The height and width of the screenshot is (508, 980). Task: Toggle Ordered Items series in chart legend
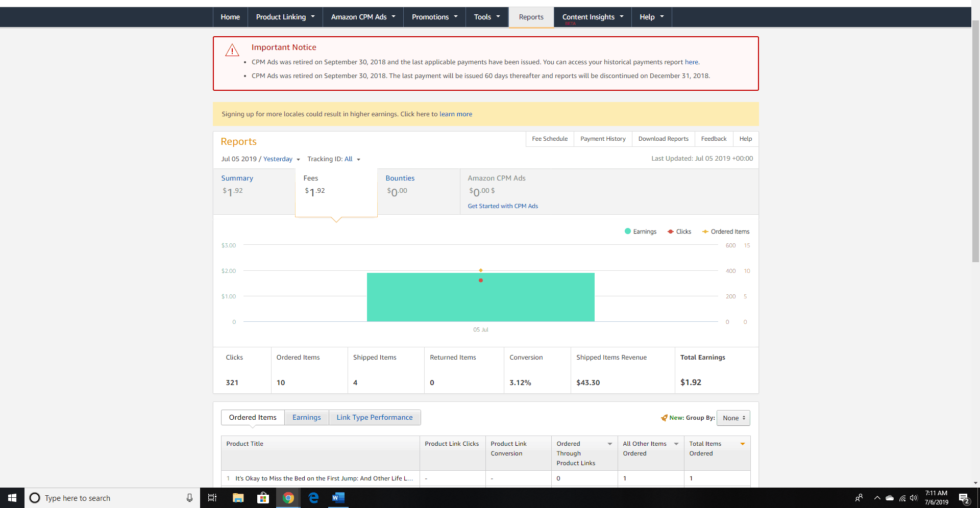coord(726,232)
